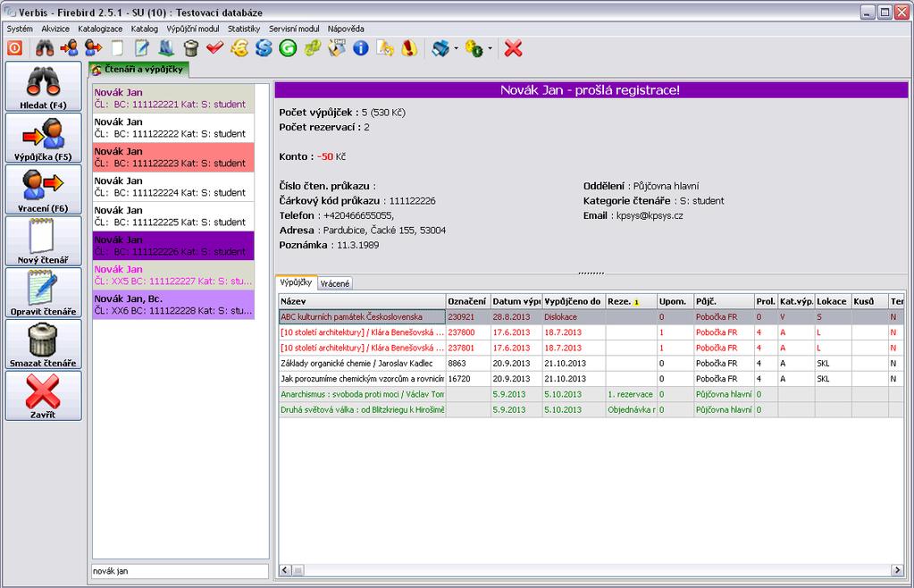Select pink-text reader with barcode 111122227

coord(173,275)
